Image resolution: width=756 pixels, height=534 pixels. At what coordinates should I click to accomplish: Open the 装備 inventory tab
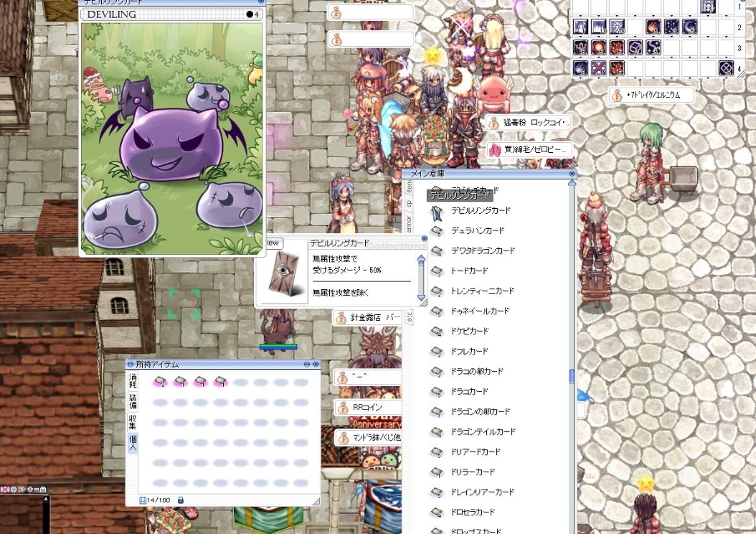click(x=133, y=401)
